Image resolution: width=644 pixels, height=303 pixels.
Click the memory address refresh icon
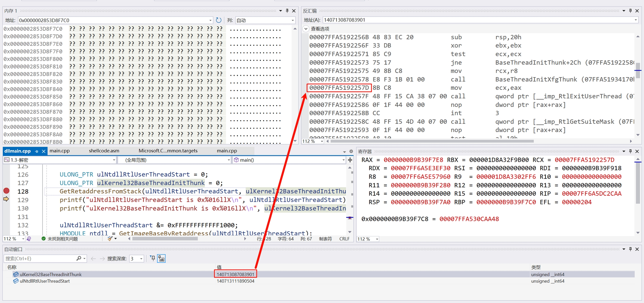[x=219, y=20]
